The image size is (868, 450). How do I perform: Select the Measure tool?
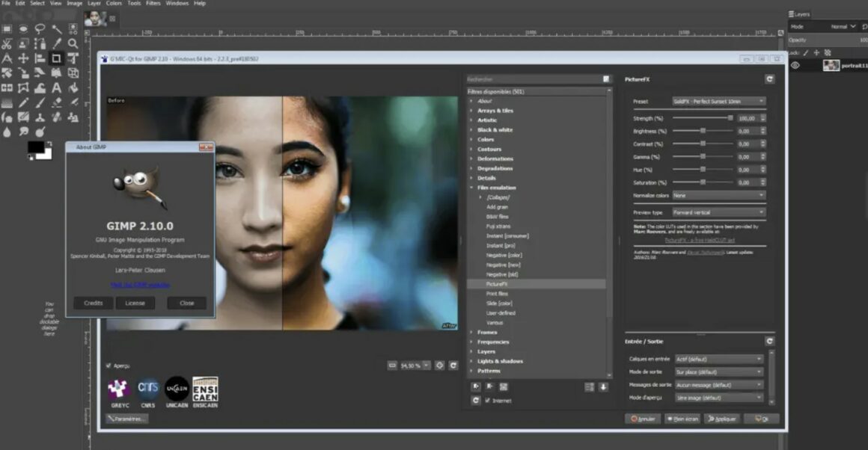click(7, 58)
